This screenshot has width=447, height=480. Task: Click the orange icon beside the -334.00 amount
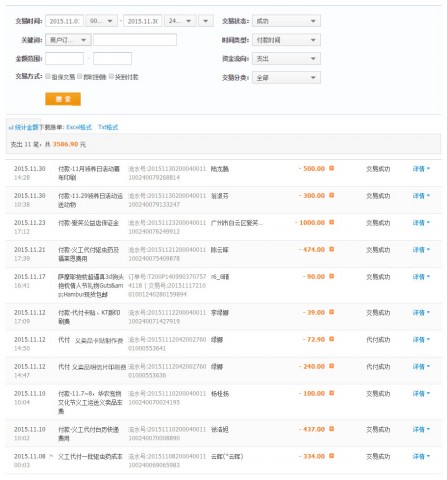click(331, 456)
